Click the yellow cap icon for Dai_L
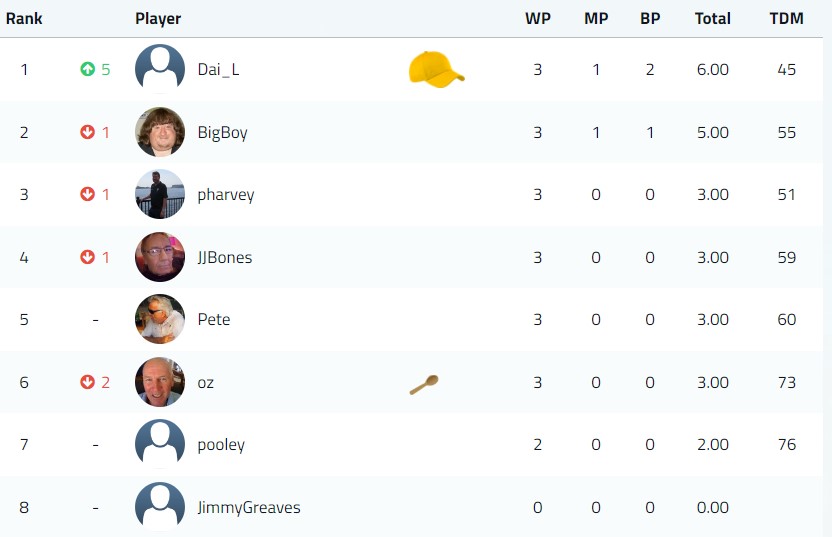832x537 pixels. pyautogui.click(x=436, y=70)
